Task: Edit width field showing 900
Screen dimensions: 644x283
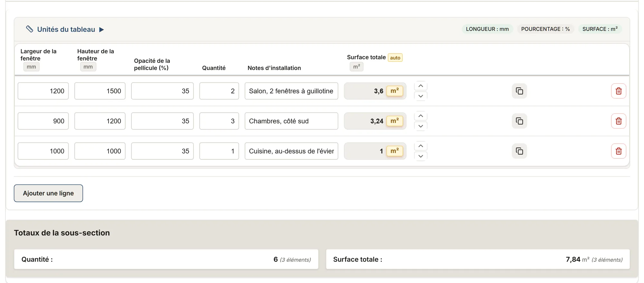Action: coord(43,121)
